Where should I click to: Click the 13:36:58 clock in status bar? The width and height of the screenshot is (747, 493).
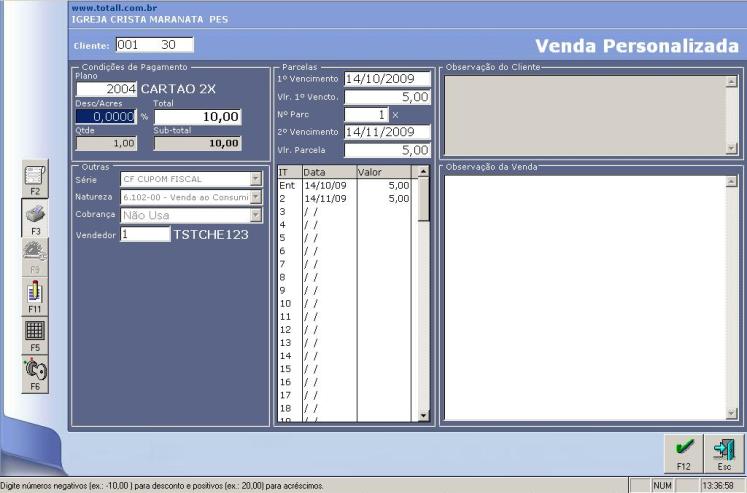tap(717, 485)
